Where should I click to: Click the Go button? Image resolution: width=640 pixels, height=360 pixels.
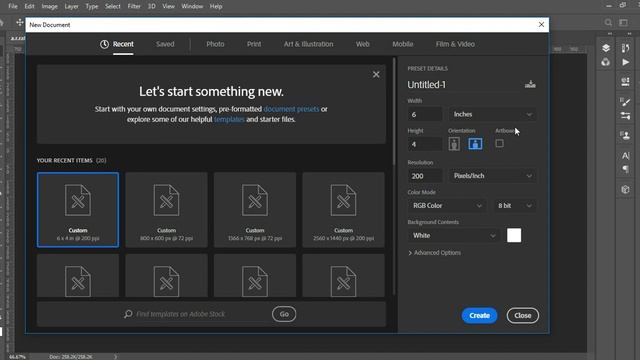coord(284,314)
